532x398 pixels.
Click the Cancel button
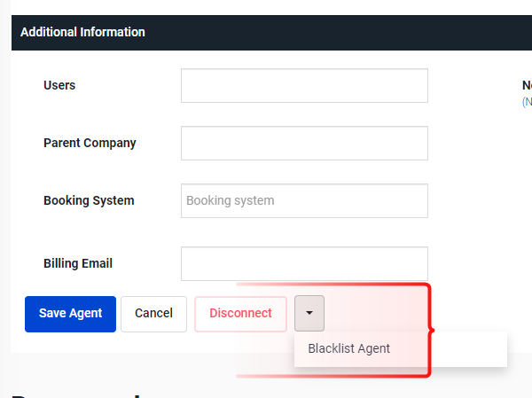click(x=153, y=314)
